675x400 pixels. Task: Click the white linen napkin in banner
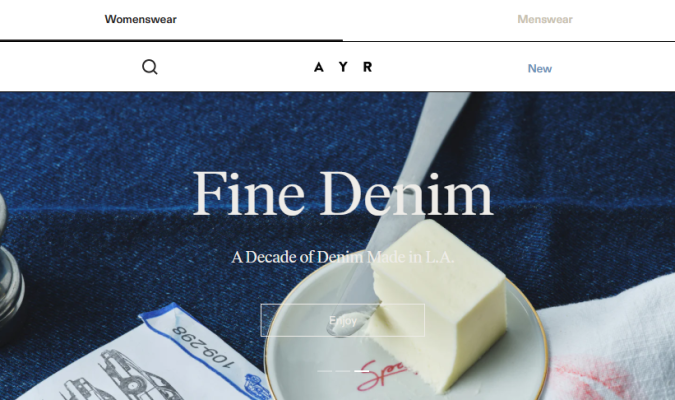[611, 344]
